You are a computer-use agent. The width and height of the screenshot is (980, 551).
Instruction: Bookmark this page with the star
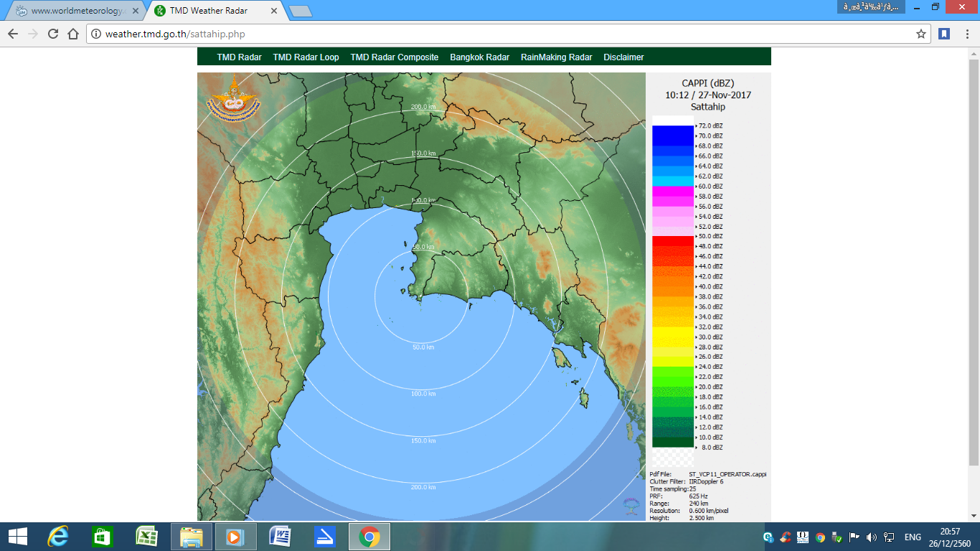point(920,34)
